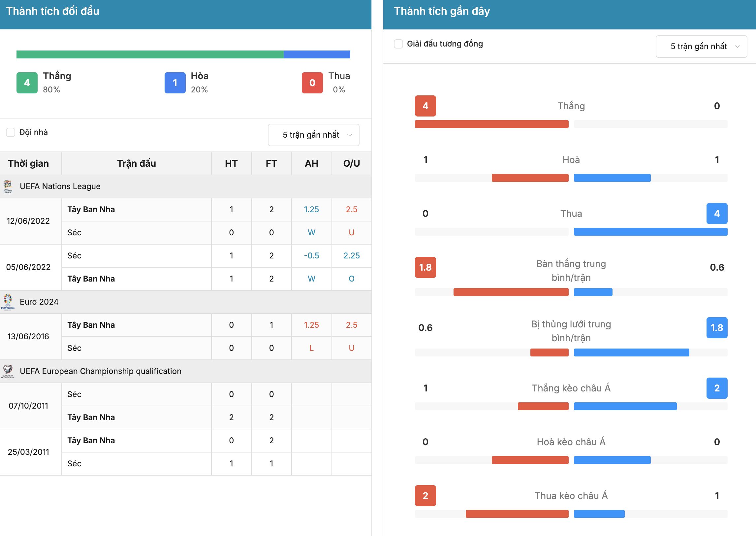Click the O/U column header
This screenshot has width=756, height=536.
pos(352,163)
